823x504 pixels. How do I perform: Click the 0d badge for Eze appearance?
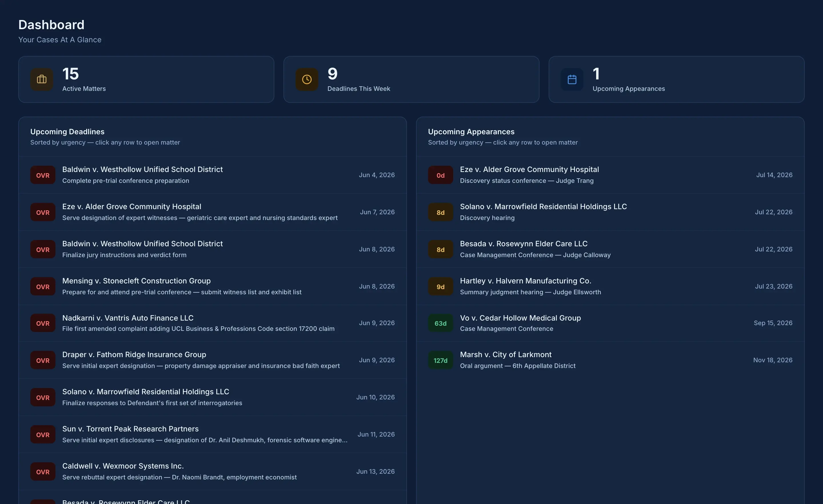point(441,175)
